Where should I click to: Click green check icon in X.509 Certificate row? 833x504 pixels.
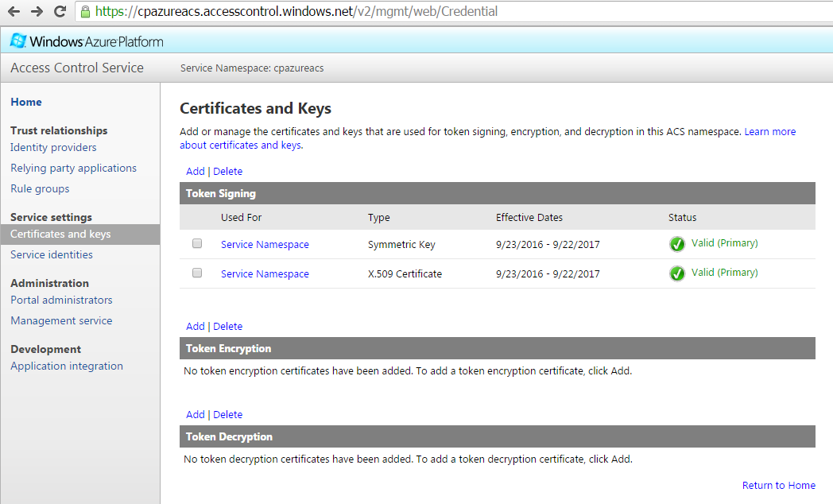point(677,273)
